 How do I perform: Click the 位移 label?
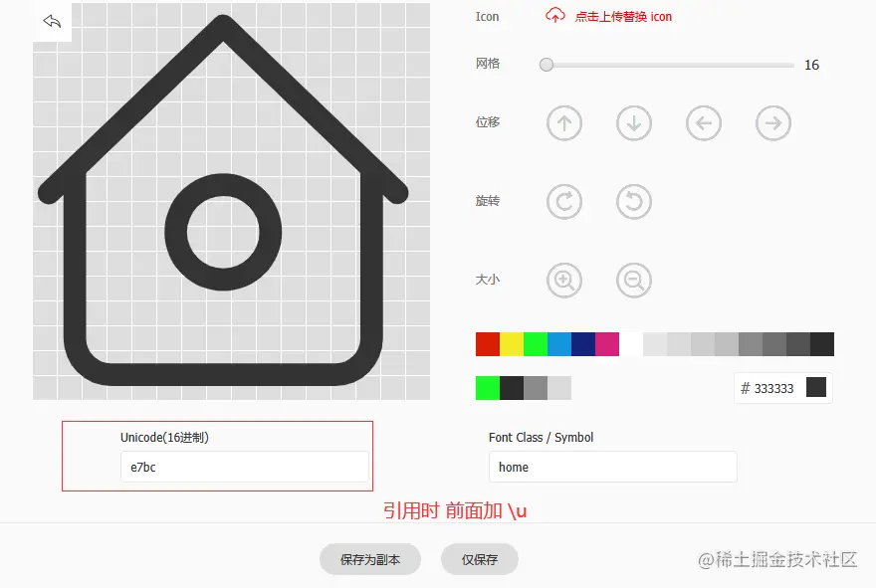[x=488, y=122]
